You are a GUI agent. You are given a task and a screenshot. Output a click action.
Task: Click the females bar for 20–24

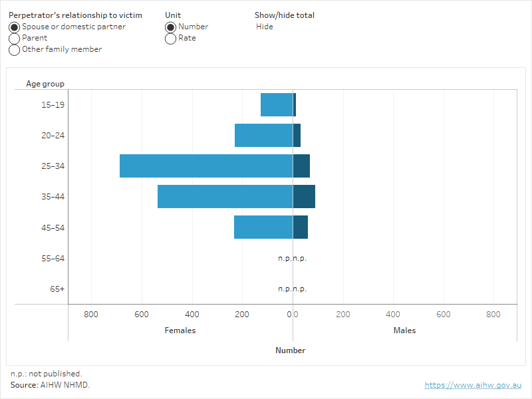click(x=263, y=136)
